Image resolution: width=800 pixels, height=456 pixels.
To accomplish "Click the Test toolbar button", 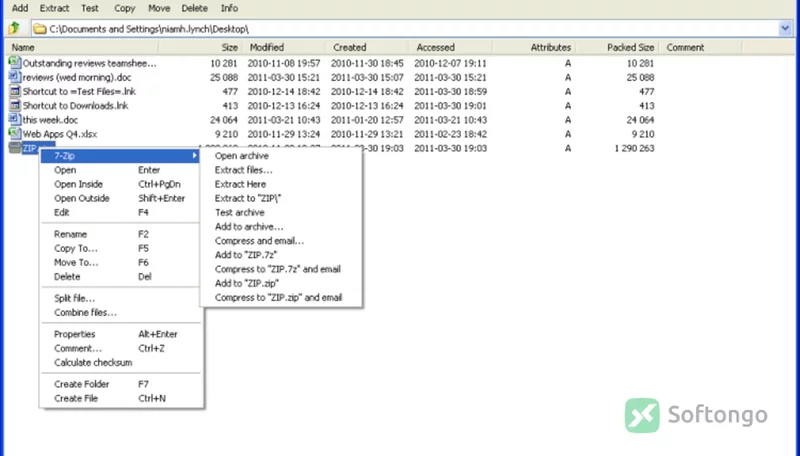I will [x=90, y=8].
